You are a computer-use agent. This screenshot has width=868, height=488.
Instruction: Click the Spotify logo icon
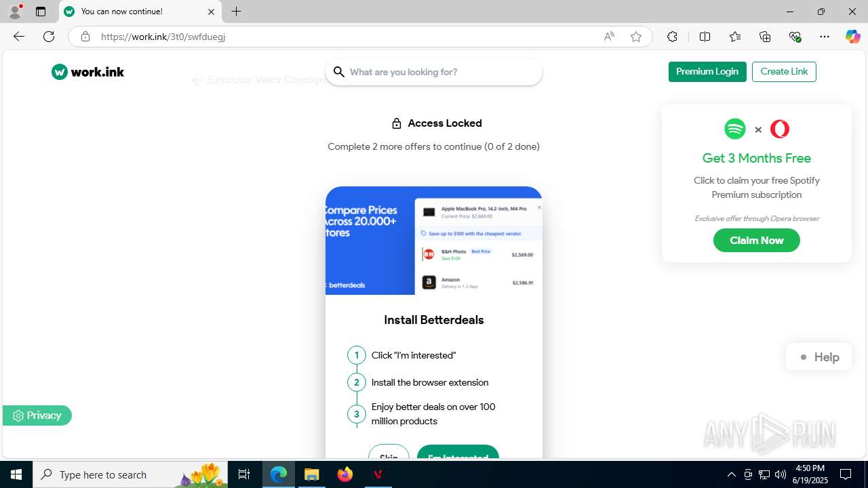pyautogui.click(x=735, y=129)
